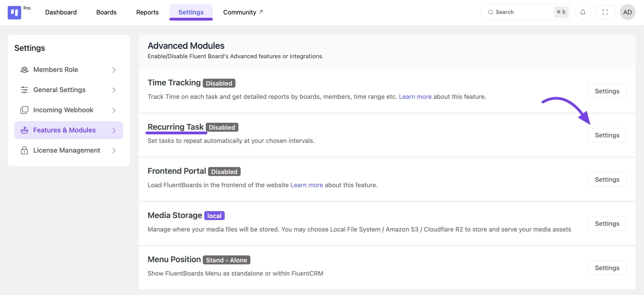Open the Community link in navigation
Image resolution: width=644 pixels, height=295 pixels.
pyautogui.click(x=243, y=12)
